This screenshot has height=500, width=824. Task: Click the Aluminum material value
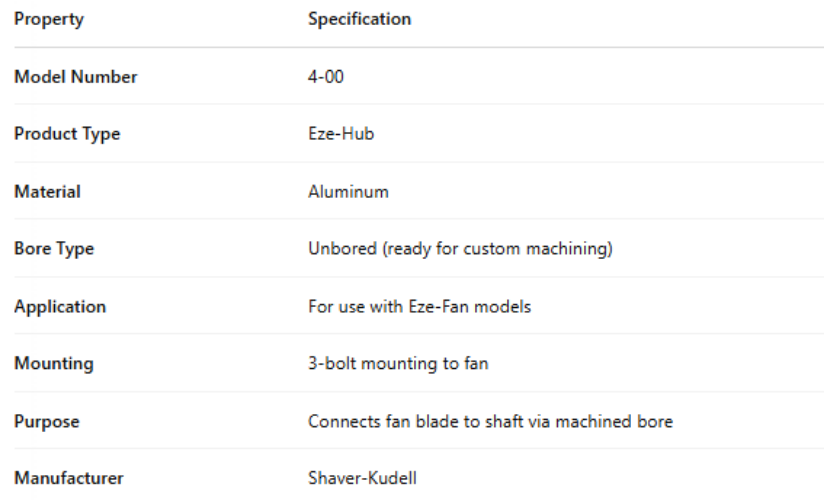(x=348, y=191)
